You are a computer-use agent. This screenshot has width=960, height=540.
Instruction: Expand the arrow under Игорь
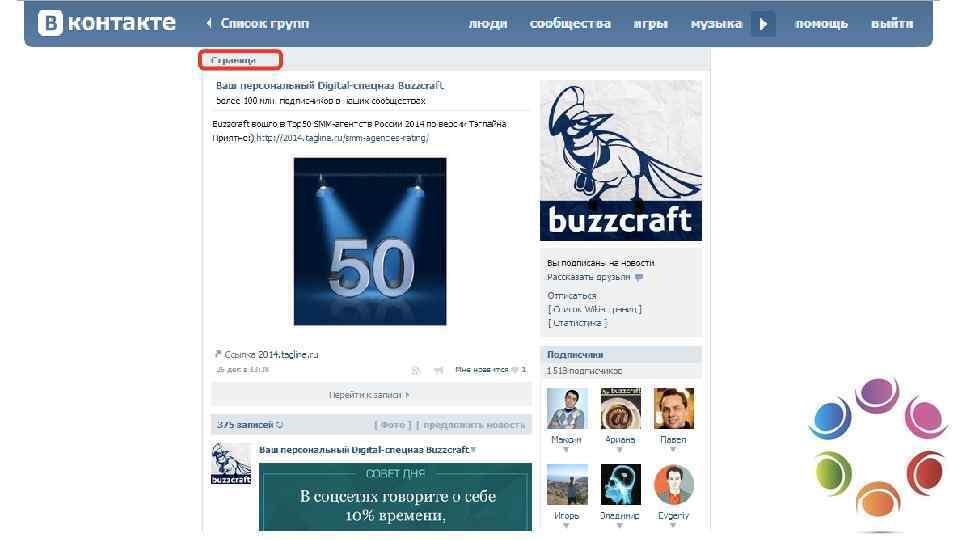[566, 525]
